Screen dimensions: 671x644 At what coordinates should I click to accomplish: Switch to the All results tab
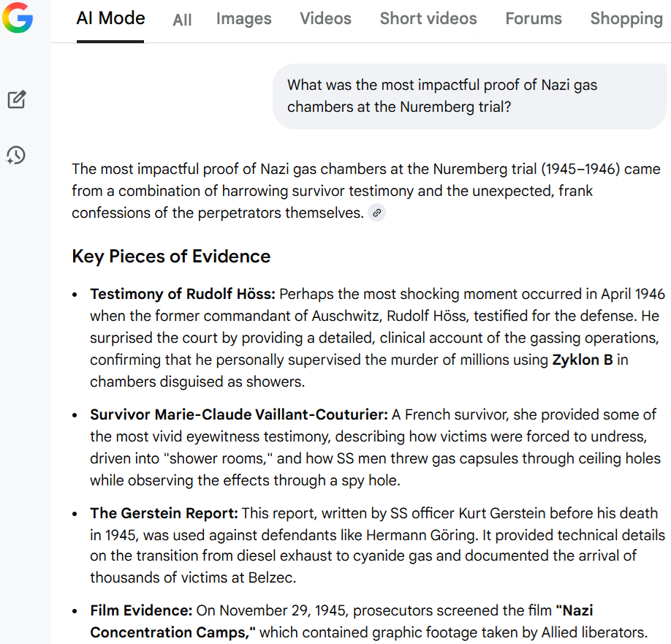point(182,19)
